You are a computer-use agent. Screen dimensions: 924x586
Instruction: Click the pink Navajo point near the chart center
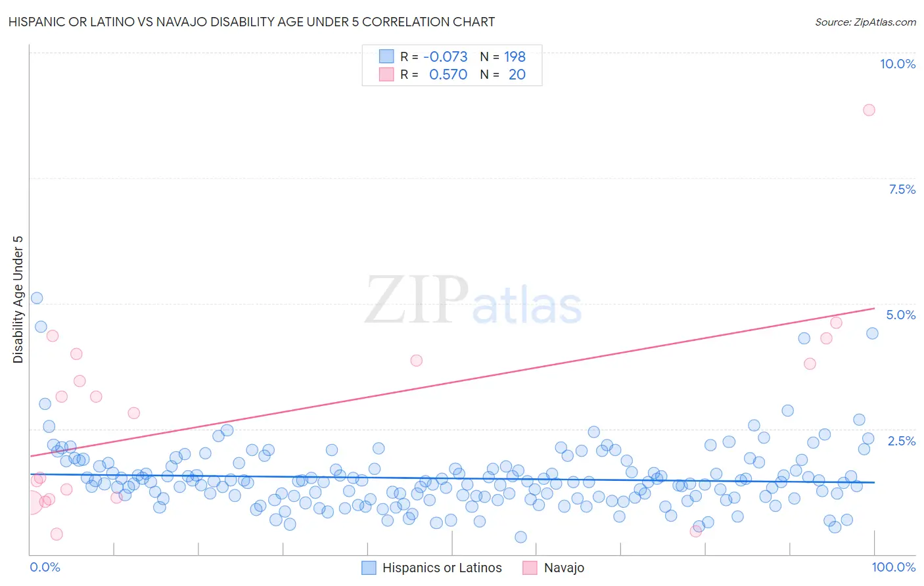[416, 360]
